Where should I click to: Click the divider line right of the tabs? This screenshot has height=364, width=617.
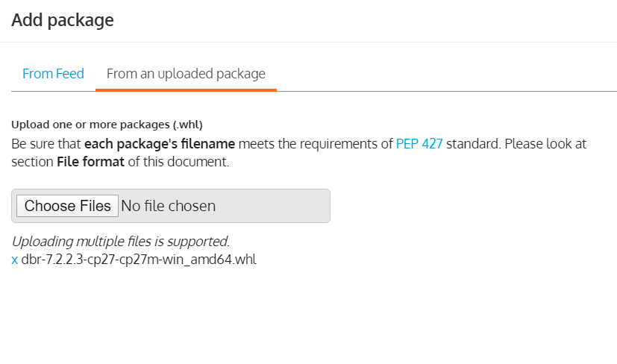pos(448,91)
